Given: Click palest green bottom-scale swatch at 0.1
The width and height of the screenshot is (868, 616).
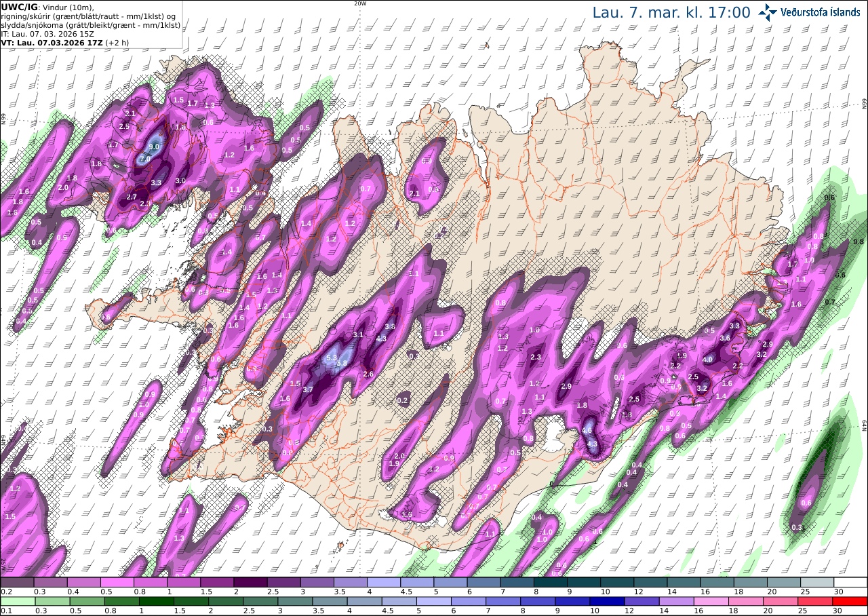Looking at the screenshot, I should 17,601.
